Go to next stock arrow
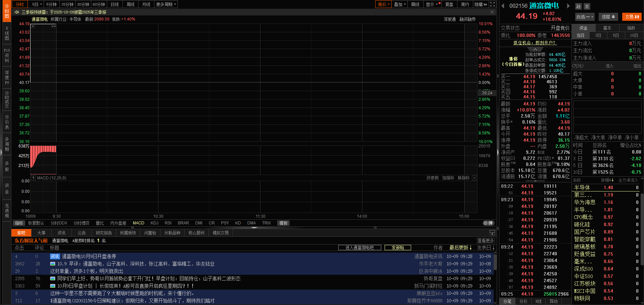644x305 pixels. pyautogui.click(x=568, y=6)
